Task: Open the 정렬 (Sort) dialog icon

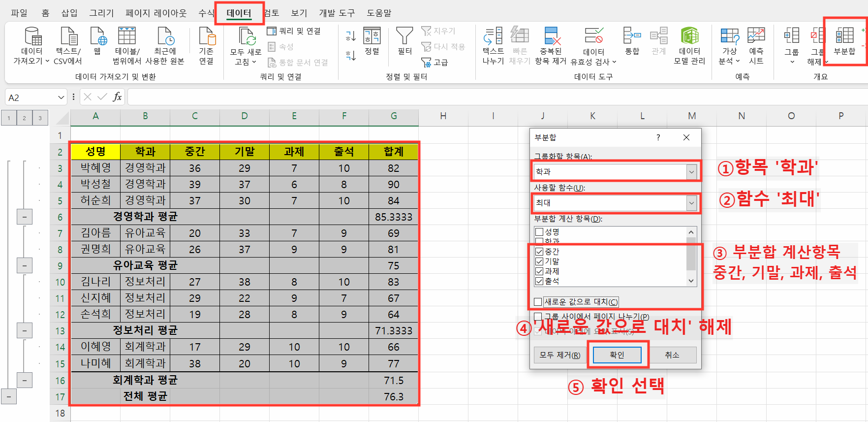Action: tap(372, 36)
